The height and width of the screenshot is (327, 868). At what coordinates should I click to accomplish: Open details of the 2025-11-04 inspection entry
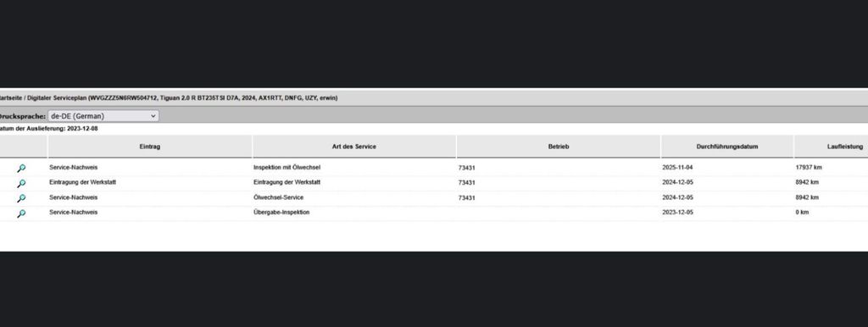pos(21,169)
